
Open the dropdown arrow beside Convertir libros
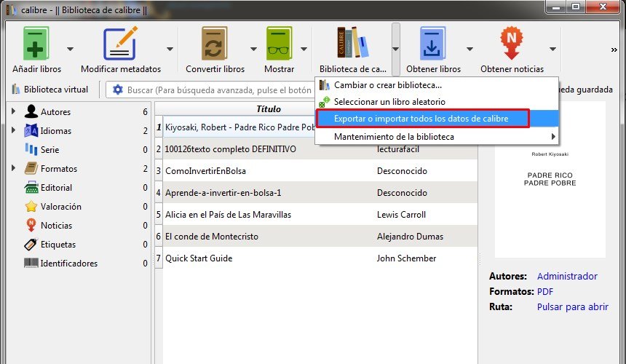254,49
